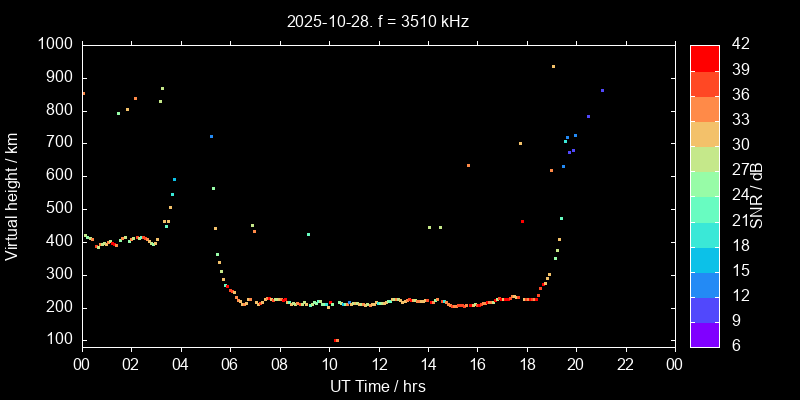The height and width of the screenshot is (400, 800).
Task: Select the cyan 15-18 dB colorbar band
Action: click(x=704, y=259)
